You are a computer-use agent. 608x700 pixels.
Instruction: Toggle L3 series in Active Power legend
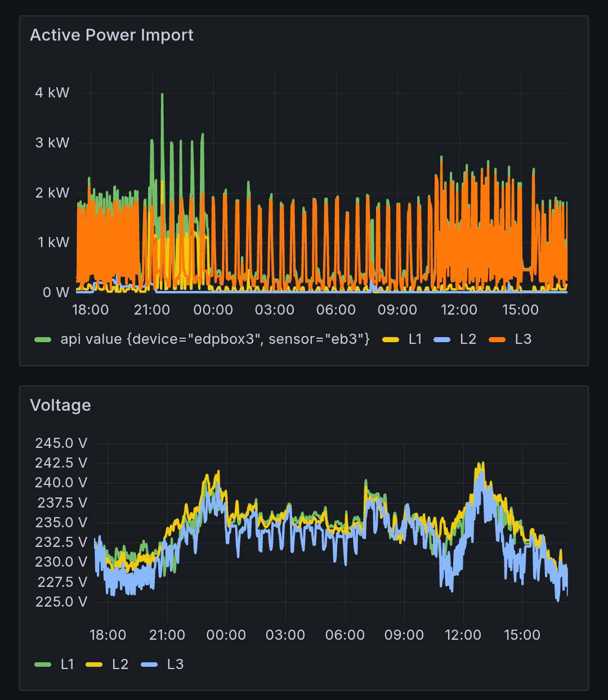point(523,339)
